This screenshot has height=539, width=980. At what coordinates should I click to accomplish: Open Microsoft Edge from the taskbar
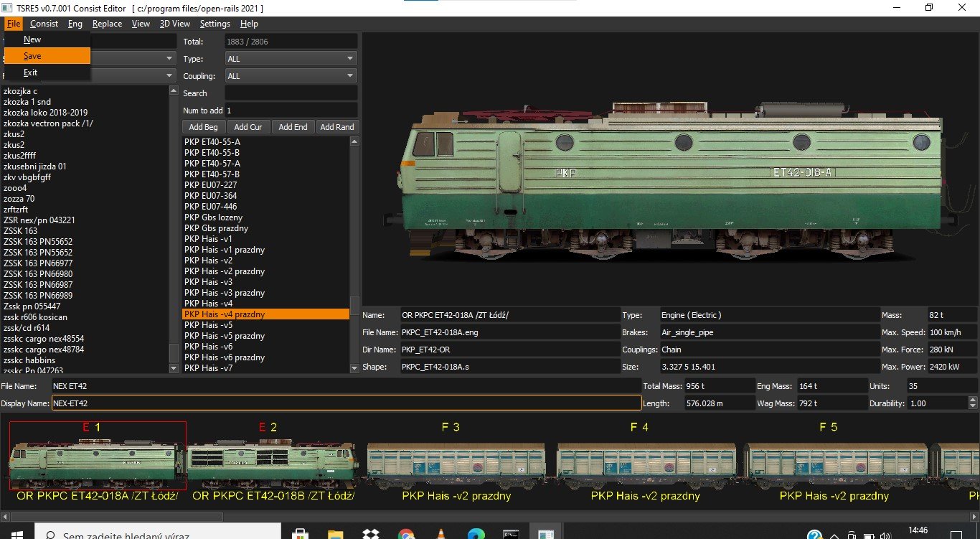click(x=476, y=534)
